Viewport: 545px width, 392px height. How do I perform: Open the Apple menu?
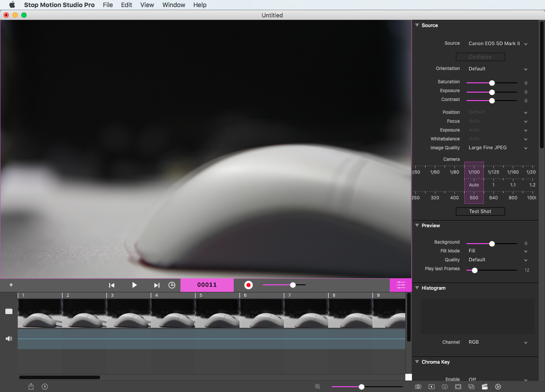(x=12, y=5)
